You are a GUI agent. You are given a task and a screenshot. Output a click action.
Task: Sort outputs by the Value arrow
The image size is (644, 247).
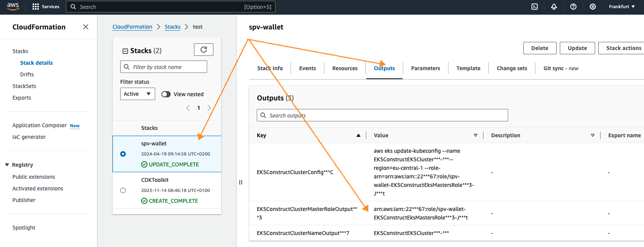[476, 135]
